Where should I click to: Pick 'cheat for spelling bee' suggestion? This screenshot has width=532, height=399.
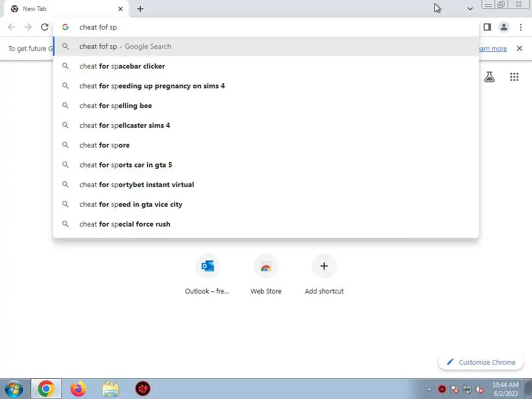266,105
